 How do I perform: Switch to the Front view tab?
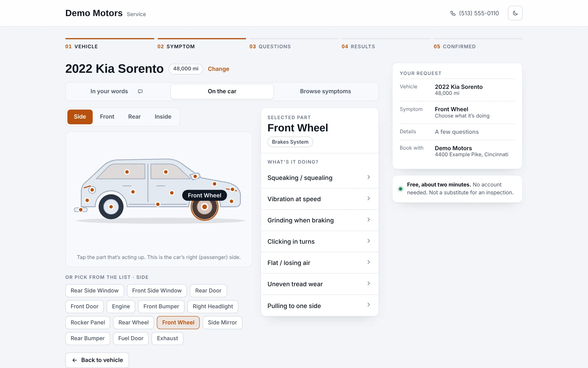107,117
